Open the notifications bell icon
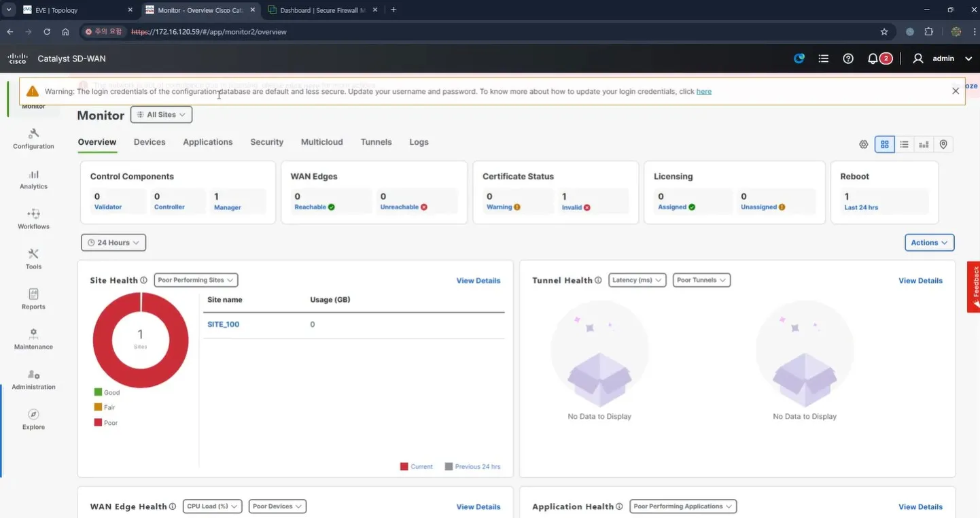This screenshot has height=518, width=980. click(873, 58)
